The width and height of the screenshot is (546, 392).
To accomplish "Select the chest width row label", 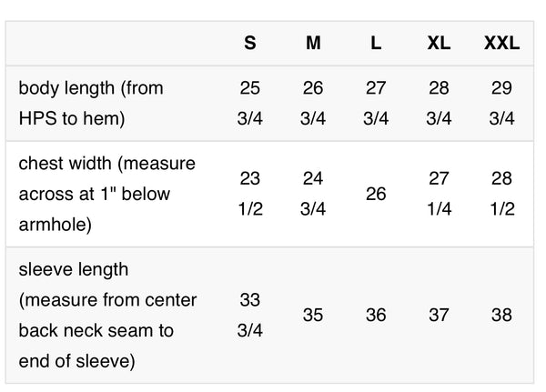I will tap(107, 194).
